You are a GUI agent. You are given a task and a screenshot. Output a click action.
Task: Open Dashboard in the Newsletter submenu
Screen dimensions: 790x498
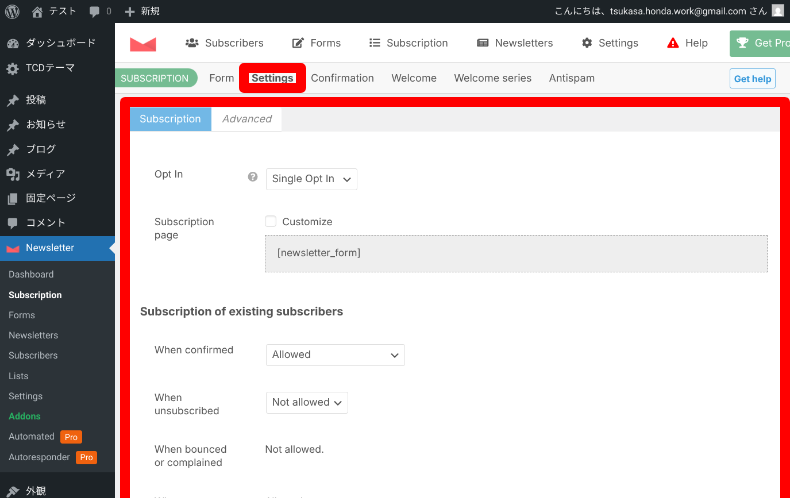(x=31, y=275)
